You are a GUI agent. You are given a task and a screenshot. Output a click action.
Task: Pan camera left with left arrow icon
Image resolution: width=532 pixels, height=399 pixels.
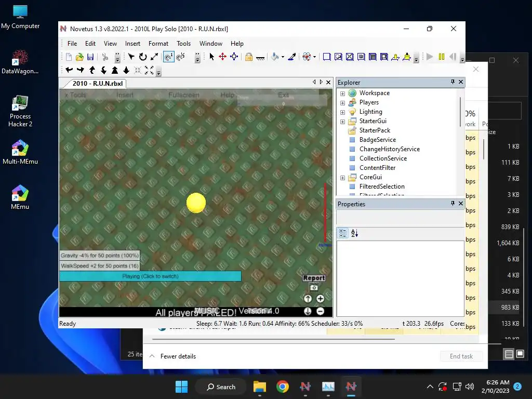coord(69,70)
